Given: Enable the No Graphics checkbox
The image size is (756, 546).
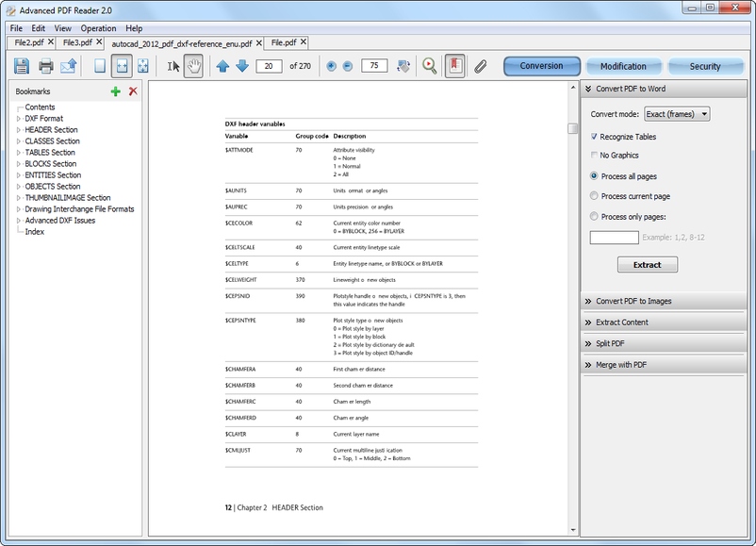Looking at the screenshot, I should (594, 155).
